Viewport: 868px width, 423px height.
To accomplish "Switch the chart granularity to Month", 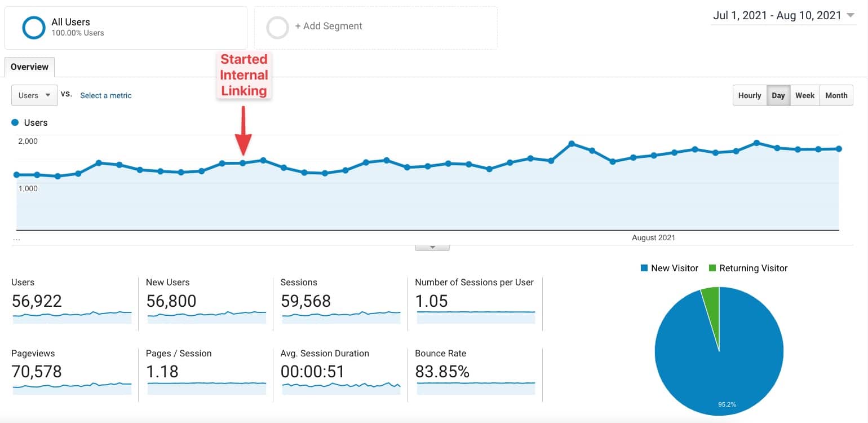I will (836, 95).
